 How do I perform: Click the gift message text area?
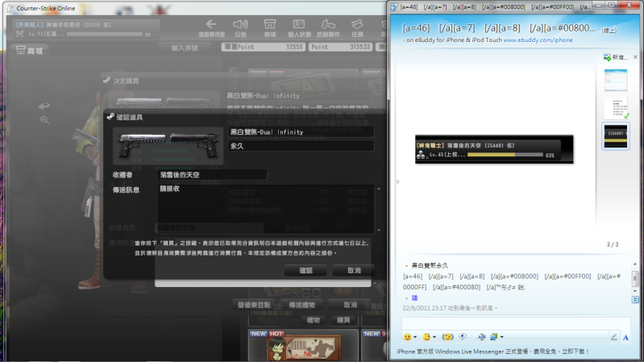pos(266,209)
